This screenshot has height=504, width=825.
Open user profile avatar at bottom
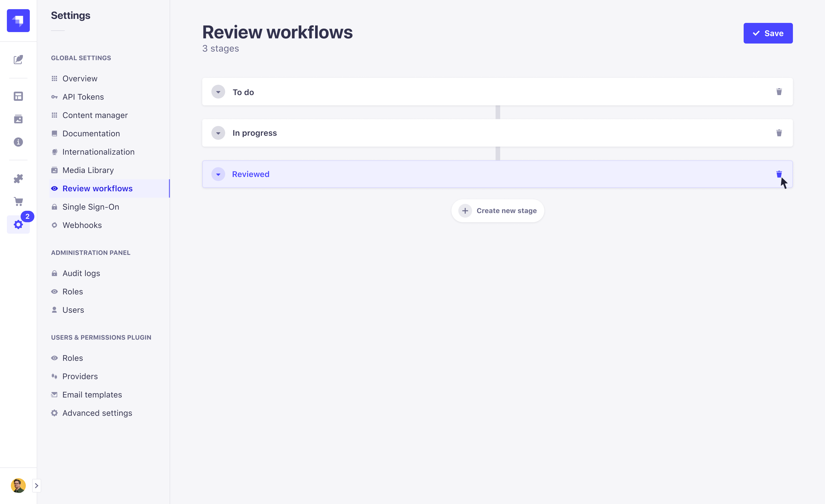[18, 485]
